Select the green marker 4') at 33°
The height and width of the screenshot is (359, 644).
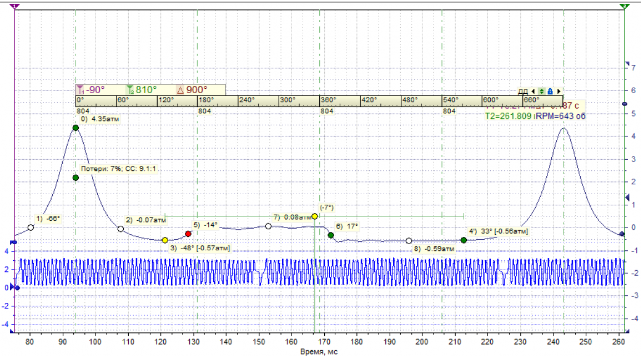464,240
